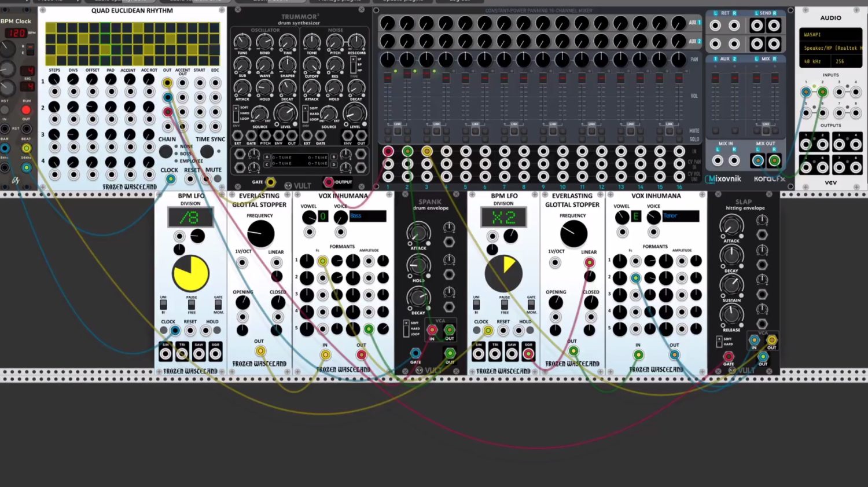The height and width of the screenshot is (487, 868).
Task: Toggle Spank SOFT/HARD/LOOP switch
Action: (406, 328)
